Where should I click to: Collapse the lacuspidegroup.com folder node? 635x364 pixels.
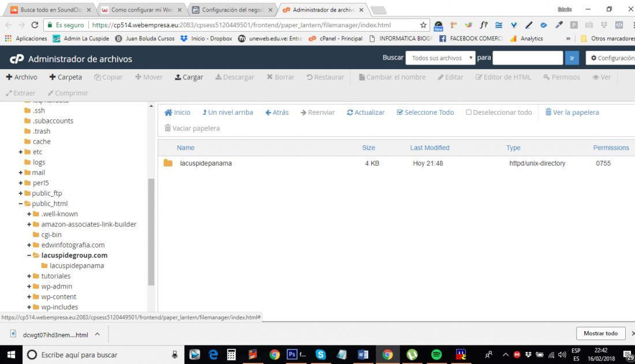click(x=29, y=256)
